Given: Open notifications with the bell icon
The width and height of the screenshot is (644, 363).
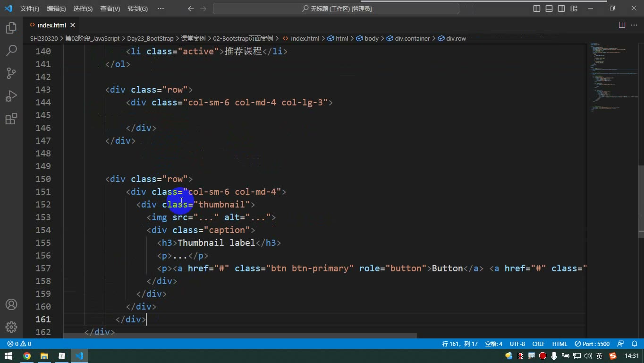Looking at the screenshot, I should 635,344.
